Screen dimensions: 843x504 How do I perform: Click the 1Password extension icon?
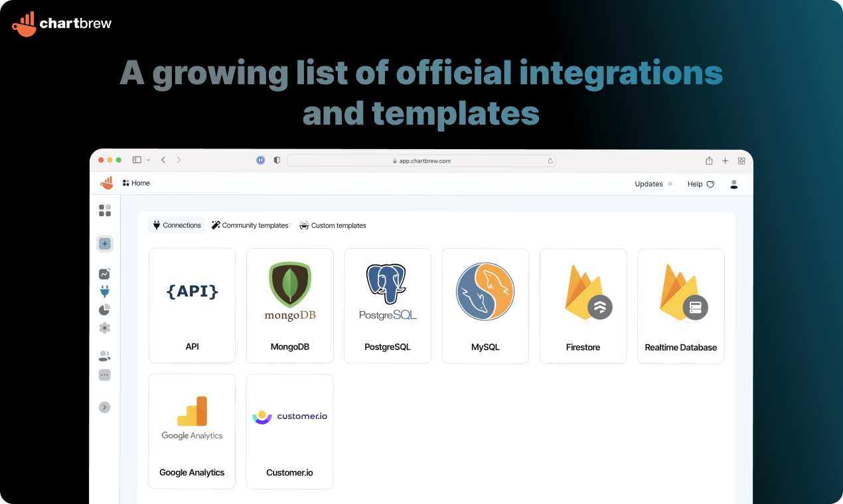point(262,160)
